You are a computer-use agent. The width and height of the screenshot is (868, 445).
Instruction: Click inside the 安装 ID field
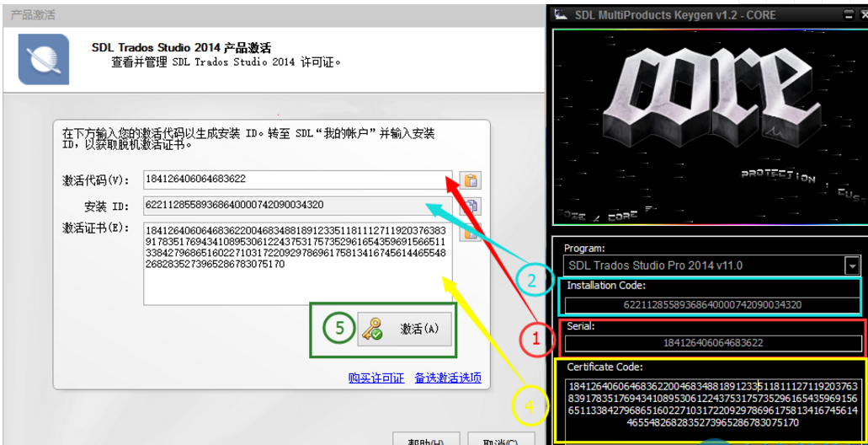[x=298, y=206]
